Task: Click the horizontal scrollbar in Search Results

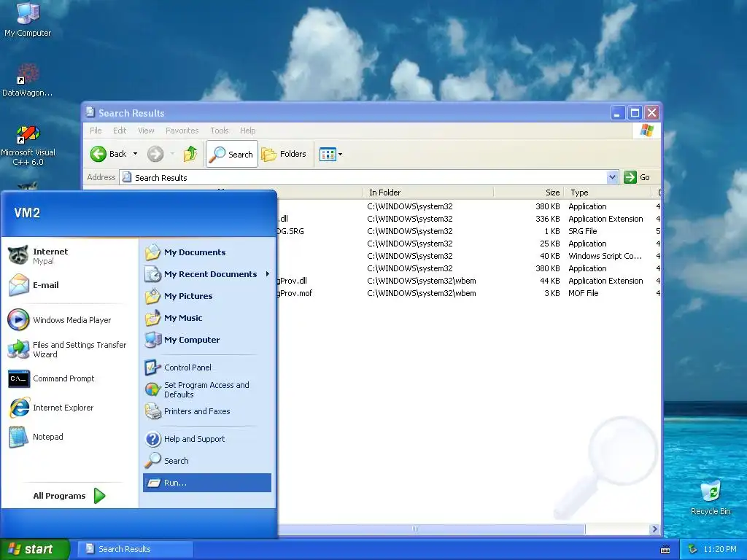Action: 431,529
